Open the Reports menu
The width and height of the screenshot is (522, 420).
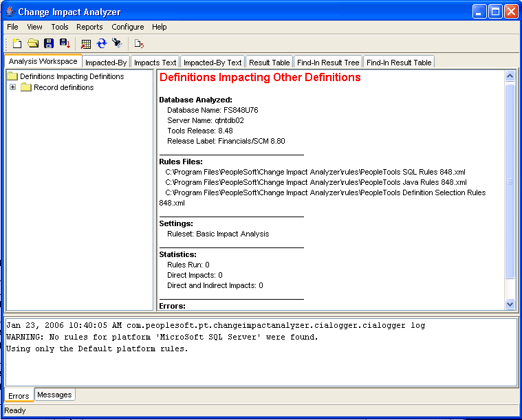click(89, 27)
